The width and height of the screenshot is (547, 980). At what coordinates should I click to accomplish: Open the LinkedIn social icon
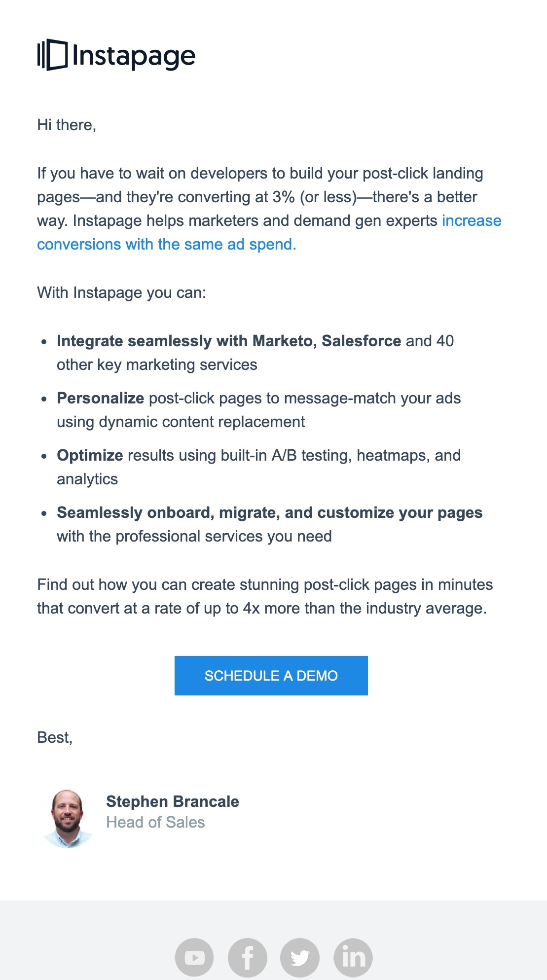353,957
